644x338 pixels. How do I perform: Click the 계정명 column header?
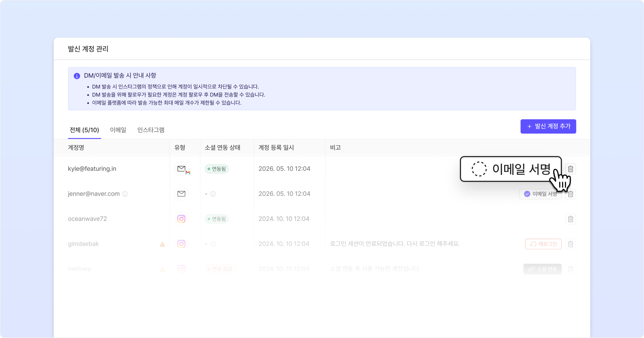tap(76, 148)
